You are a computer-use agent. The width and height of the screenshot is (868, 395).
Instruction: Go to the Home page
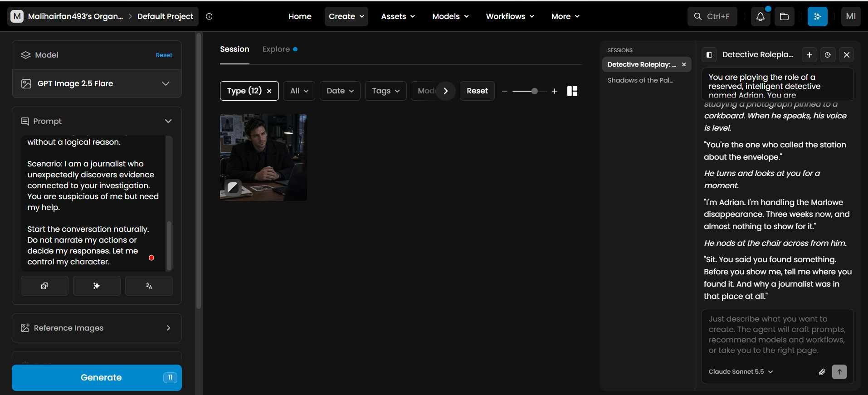tap(300, 17)
